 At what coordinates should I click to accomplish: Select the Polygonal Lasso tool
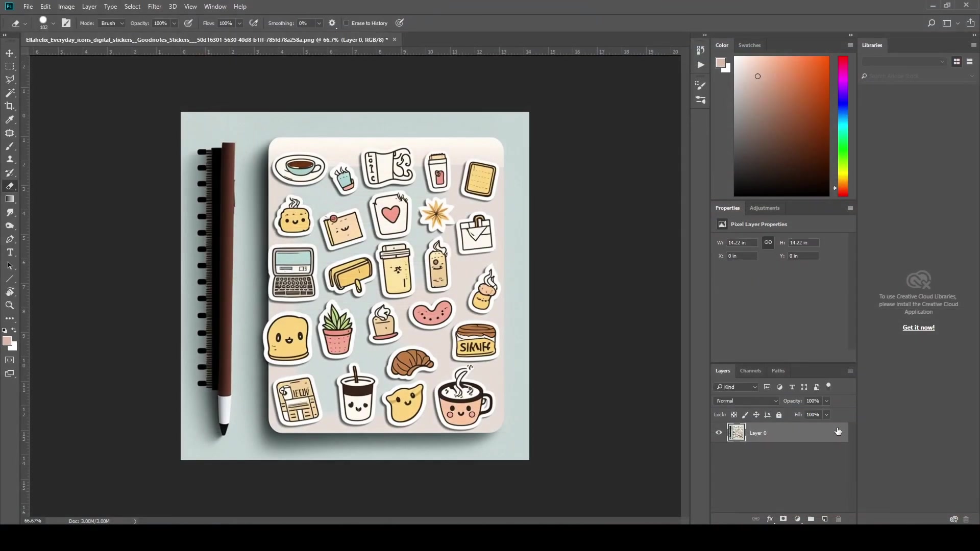pos(10,80)
